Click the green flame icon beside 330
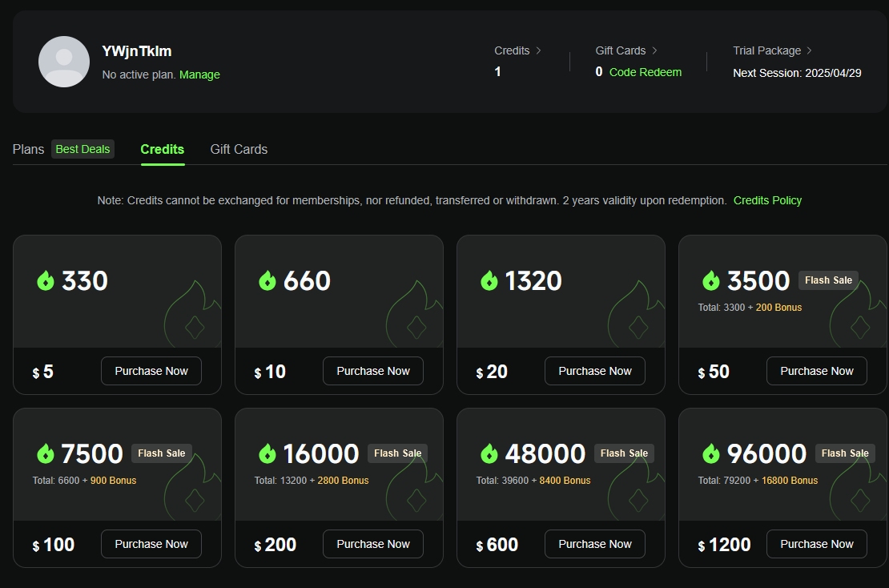 [46, 280]
